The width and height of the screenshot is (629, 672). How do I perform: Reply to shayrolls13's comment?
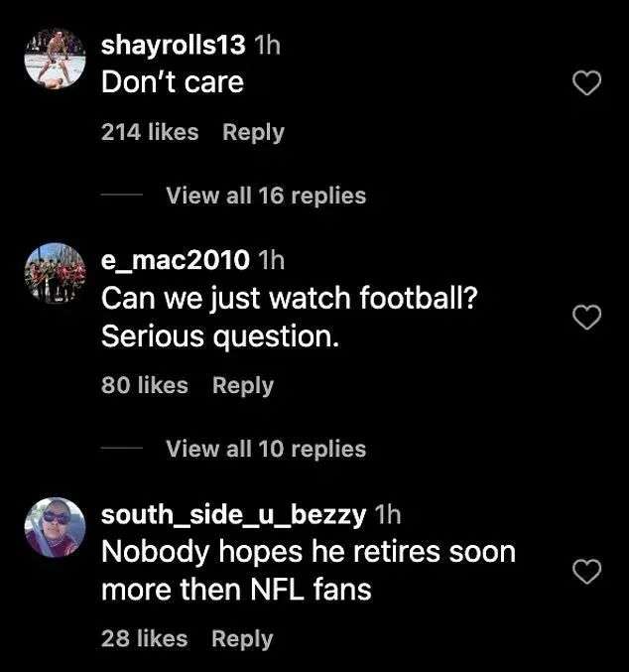point(253,132)
